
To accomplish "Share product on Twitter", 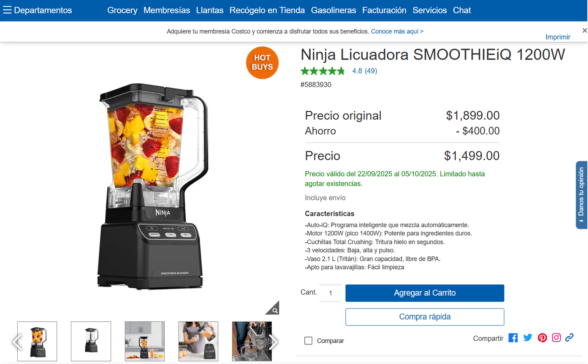I will click(528, 338).
